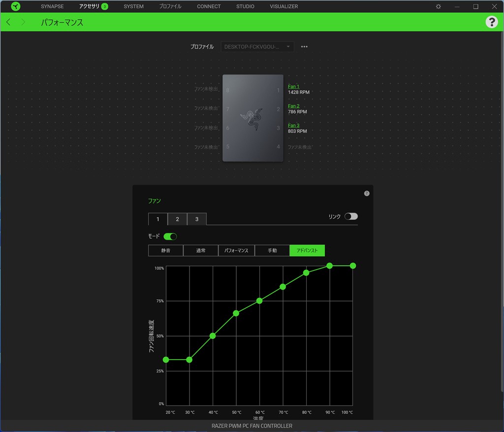Turn off the モード mode switch

coord(170,237)
